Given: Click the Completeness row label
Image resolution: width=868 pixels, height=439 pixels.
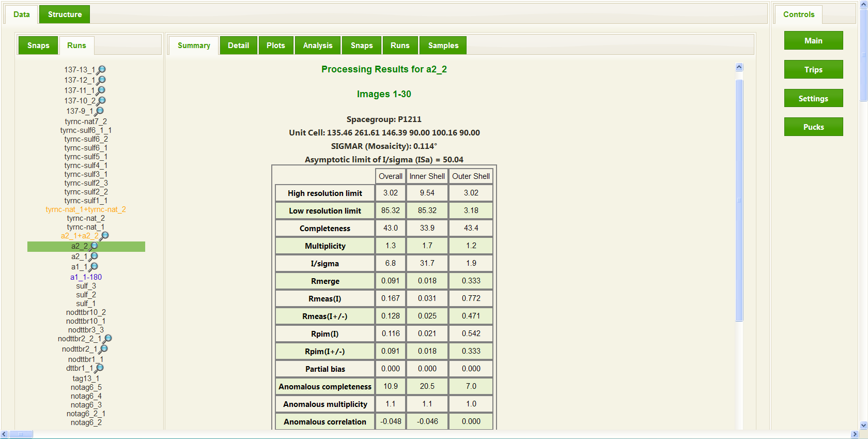Looking at the screenshot, I should click(325, 229).
